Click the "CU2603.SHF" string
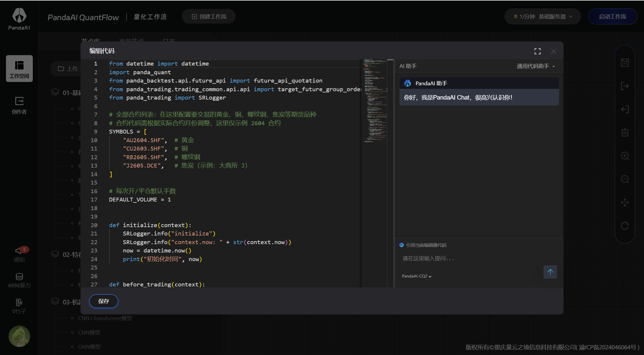This screenshot has height=355, width=644. (143, 148)
